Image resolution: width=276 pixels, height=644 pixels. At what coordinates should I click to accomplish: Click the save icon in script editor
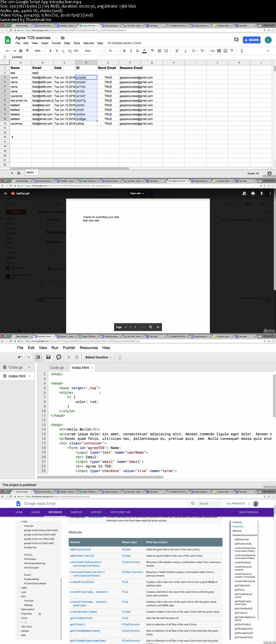click(x=48, y=357)
